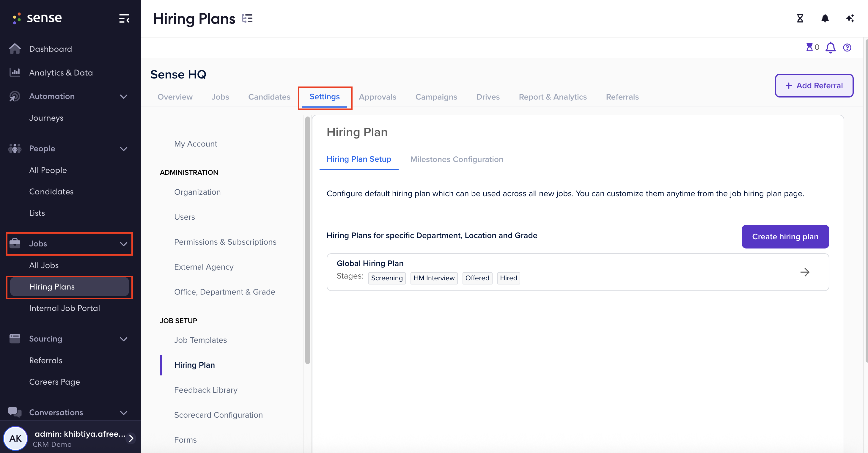This screenshot has height=453, width=868.
Task: Open the Campaigns tab
Action: tap(436, 97)
